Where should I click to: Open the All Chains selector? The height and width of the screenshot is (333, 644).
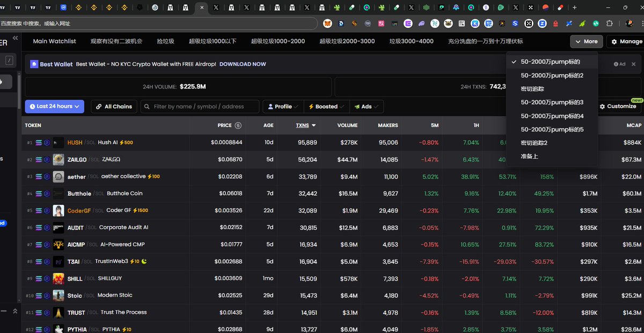(x=114, y=106)
